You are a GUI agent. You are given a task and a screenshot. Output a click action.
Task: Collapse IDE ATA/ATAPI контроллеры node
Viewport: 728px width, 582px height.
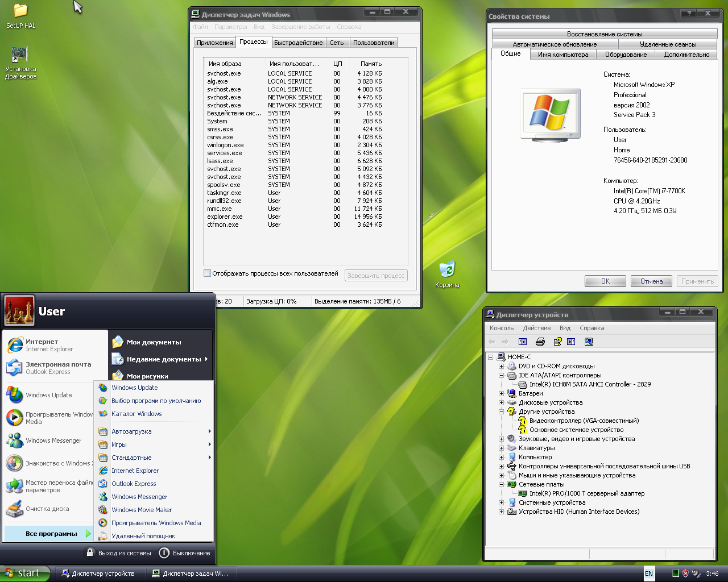coord(501,375)
